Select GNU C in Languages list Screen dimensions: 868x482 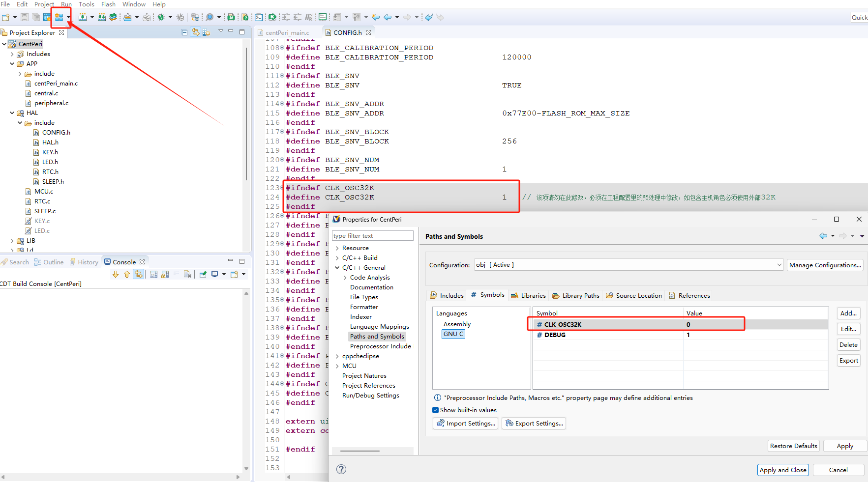[x=453, y=334]
